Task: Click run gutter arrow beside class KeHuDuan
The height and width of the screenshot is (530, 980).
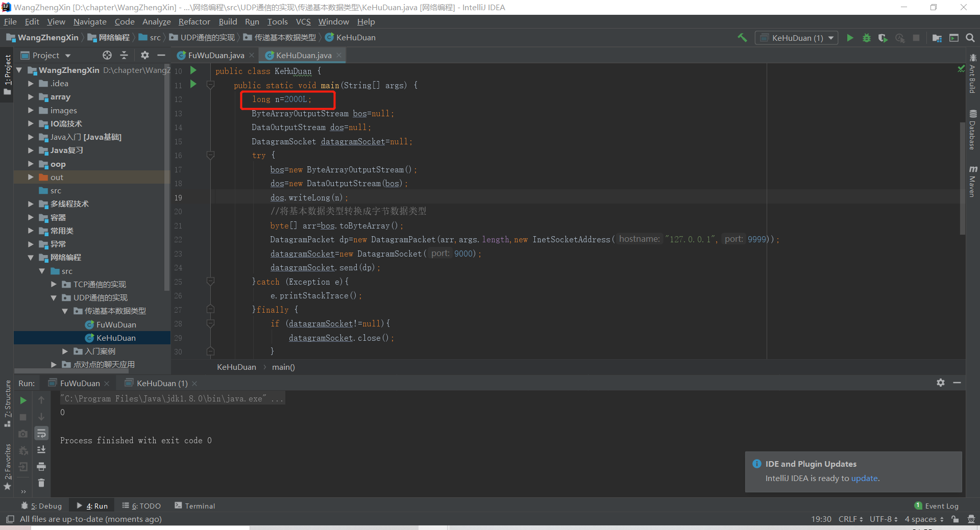Action: [193, 70]
